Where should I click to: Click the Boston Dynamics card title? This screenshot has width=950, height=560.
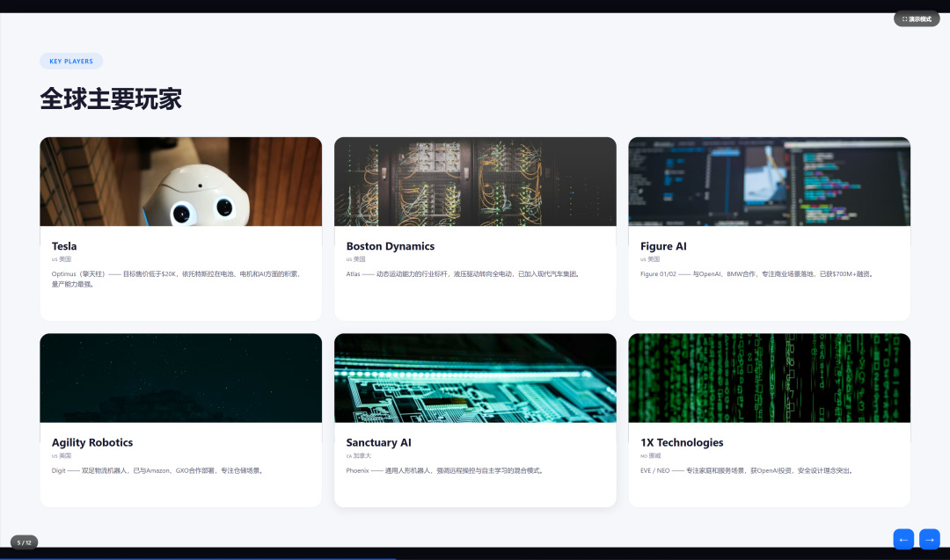point(390,246)
